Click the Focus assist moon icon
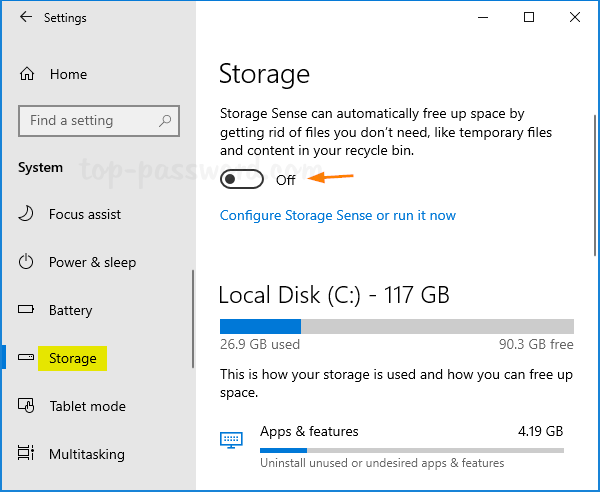600x492 pixels. [27, 214]
